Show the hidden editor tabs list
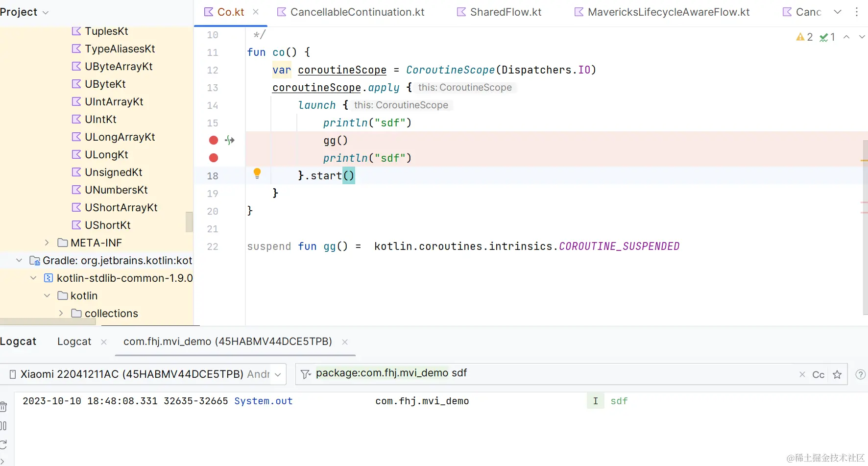The image size is (868, 466). [x=838, y=12]
